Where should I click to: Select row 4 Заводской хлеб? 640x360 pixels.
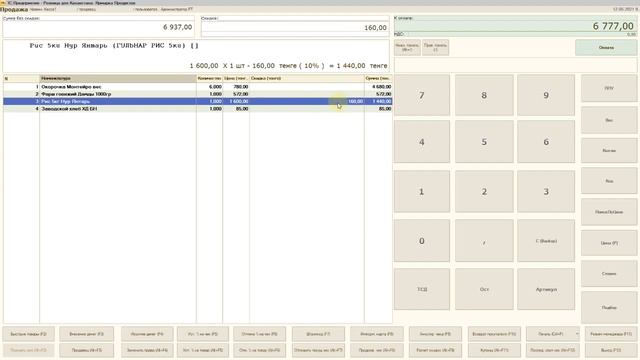pos(198,109)
